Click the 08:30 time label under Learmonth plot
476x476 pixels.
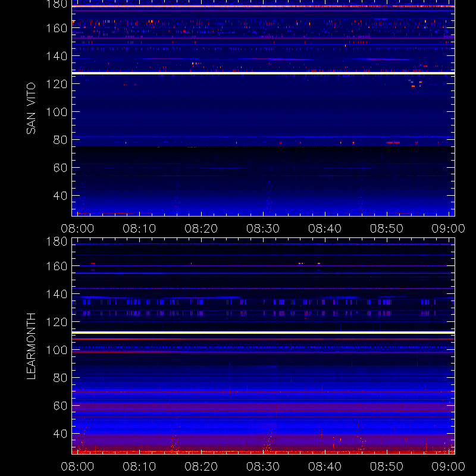pyautogui.click(x=263, y=466)
